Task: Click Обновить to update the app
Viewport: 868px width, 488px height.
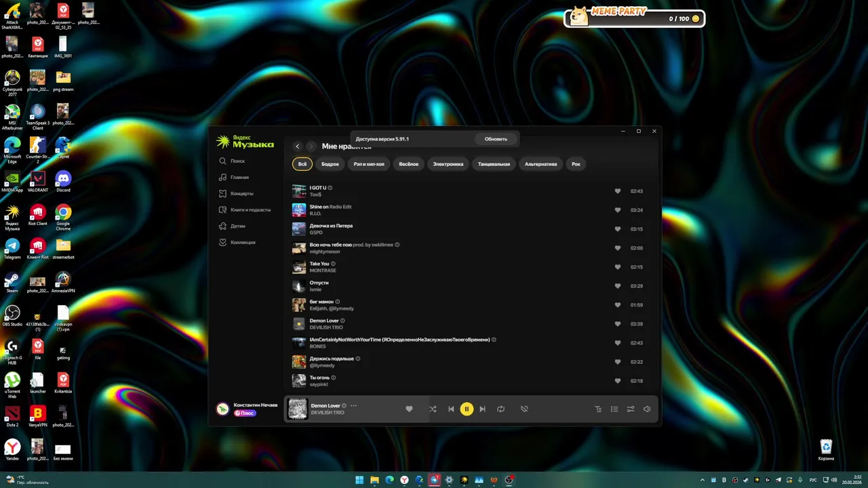Action: (496, 139)
